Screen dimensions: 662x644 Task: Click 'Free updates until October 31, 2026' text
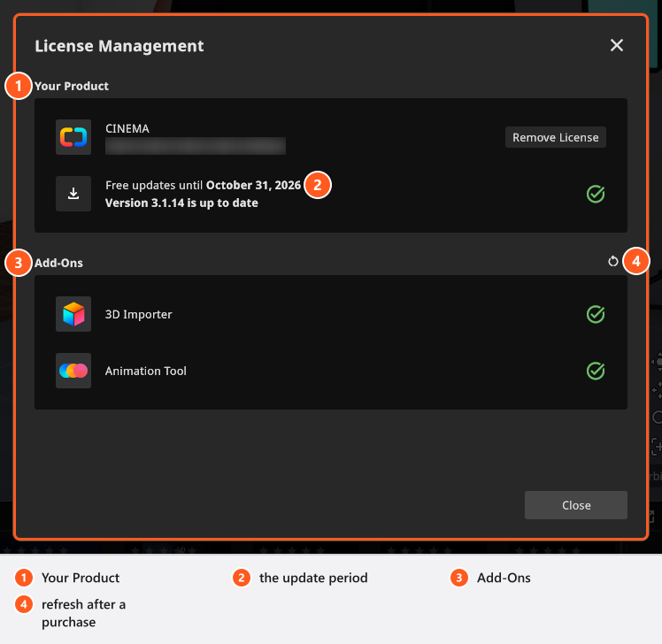(203, 185)
